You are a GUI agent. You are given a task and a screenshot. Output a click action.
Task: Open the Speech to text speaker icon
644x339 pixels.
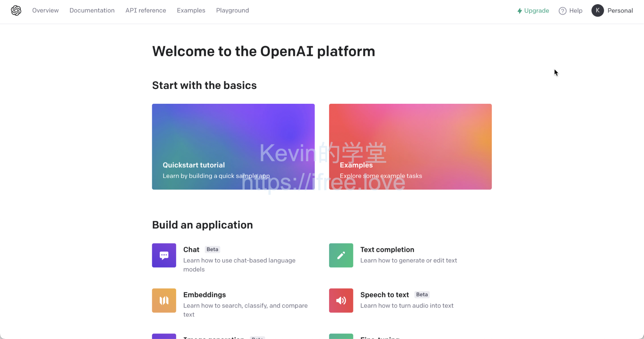(x=341, y=300)
